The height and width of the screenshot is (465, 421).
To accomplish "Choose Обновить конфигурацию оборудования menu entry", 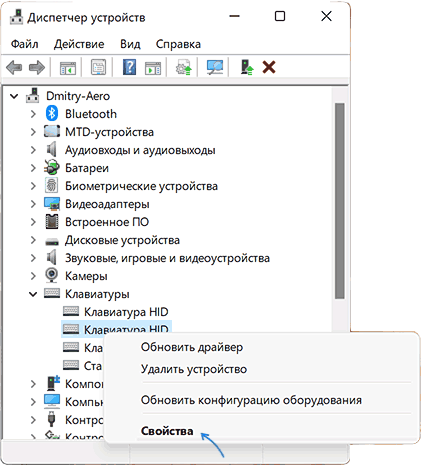I will pos(251,400).
